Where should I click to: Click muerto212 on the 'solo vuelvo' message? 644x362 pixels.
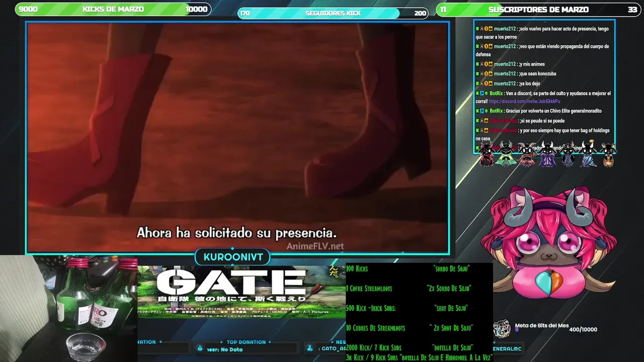point(505,29)
